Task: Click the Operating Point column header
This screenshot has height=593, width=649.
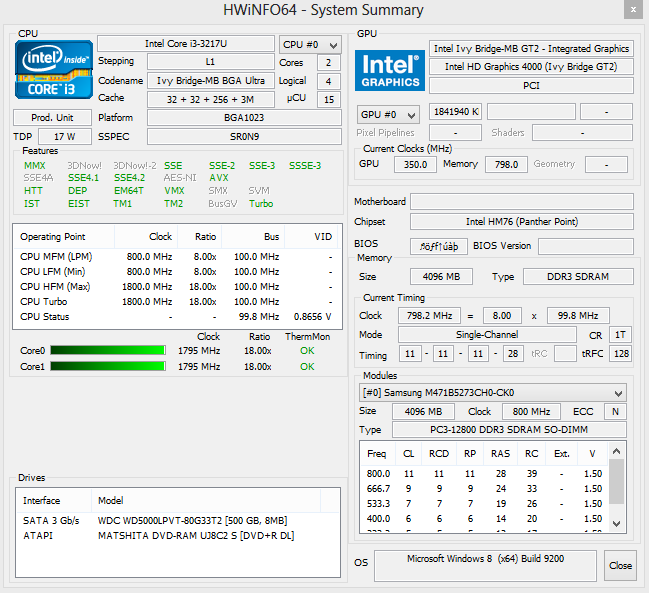Action: click(x=64, y=237)
